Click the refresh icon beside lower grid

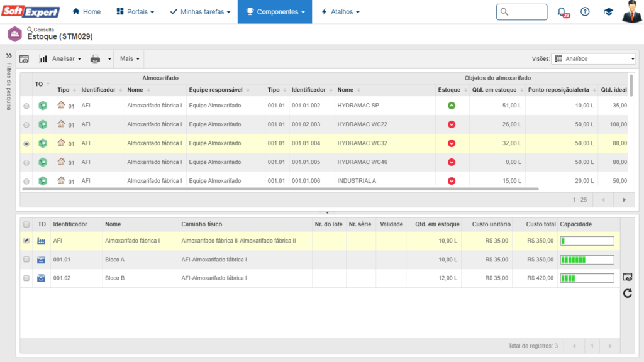click(627, 293)
